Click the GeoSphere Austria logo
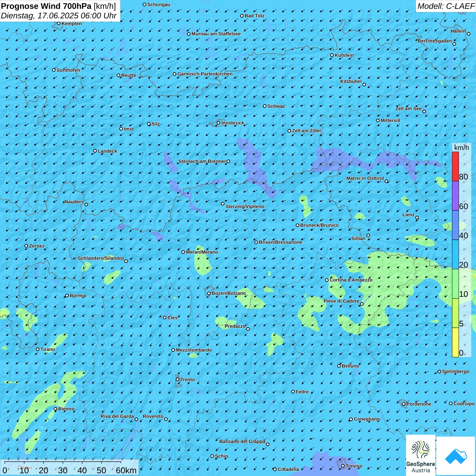This screenshot has height=476, width=476. (421, 455)
